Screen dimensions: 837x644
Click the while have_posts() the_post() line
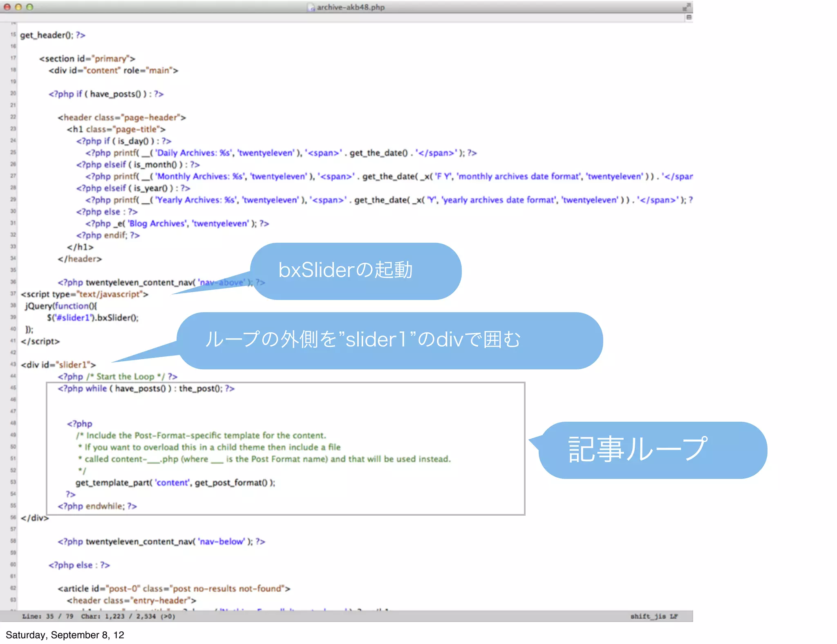pos(146,389)
